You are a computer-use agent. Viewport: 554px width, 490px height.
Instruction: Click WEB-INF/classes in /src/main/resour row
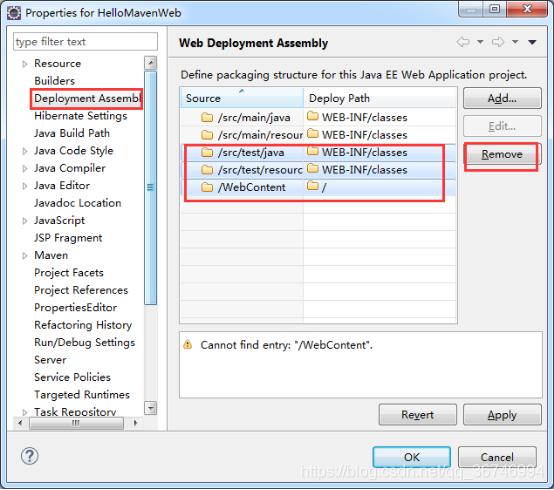(x=364, y=135)
